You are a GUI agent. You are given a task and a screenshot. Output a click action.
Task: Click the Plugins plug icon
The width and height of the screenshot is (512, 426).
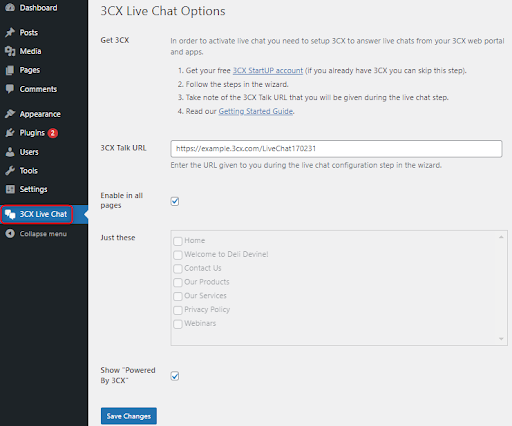click(x=10, y=133)
